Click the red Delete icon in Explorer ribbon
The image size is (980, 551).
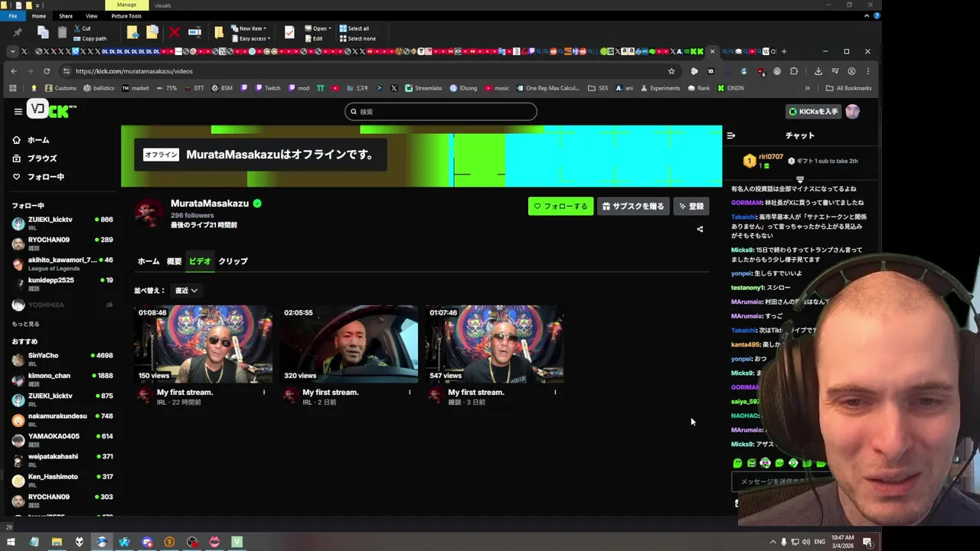click(x=175, y=32)
